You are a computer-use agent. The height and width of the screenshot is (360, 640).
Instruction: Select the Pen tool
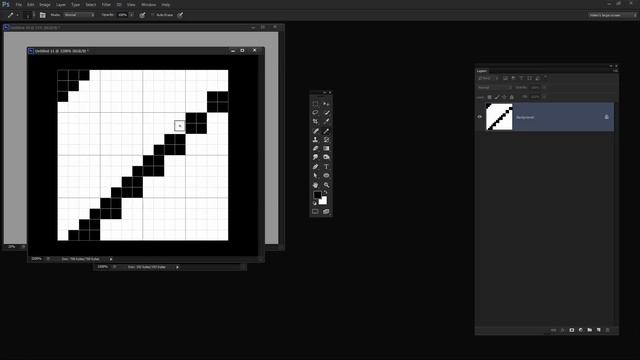tap(315, 167)
